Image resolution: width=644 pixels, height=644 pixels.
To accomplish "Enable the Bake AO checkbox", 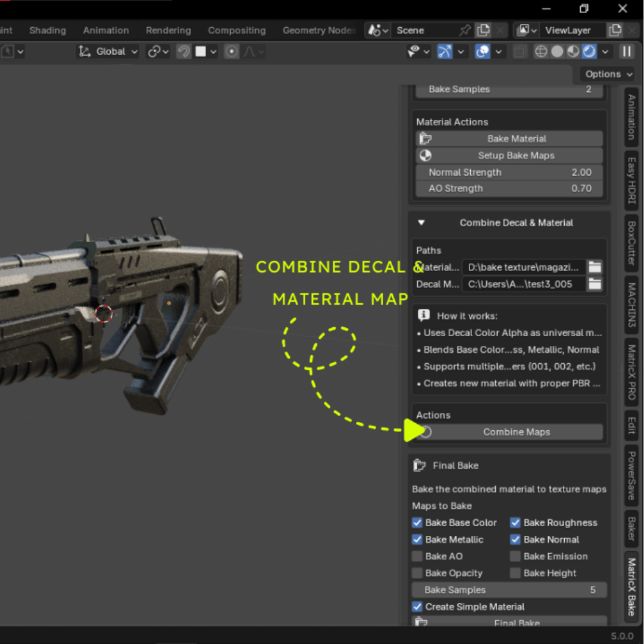I will tap(417, 556).
